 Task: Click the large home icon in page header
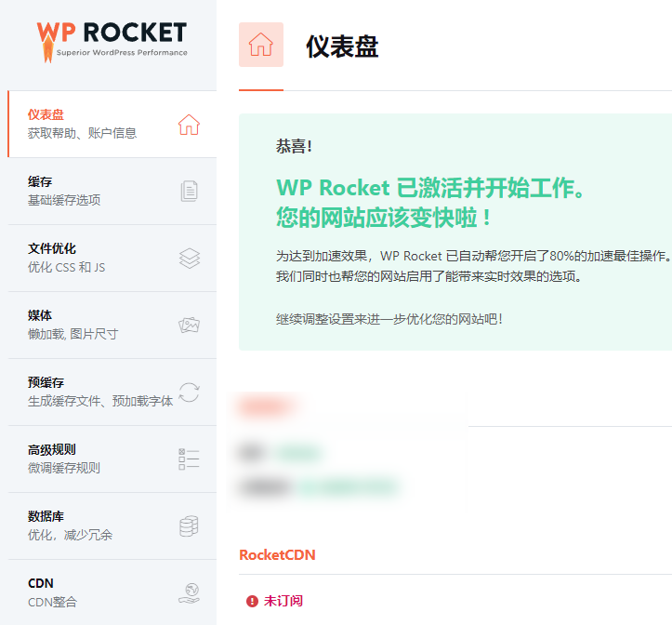pos(261,46)
